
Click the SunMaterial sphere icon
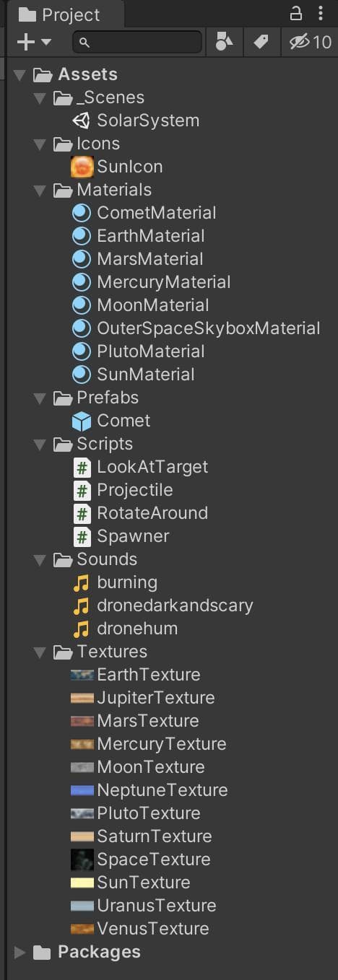82,375
